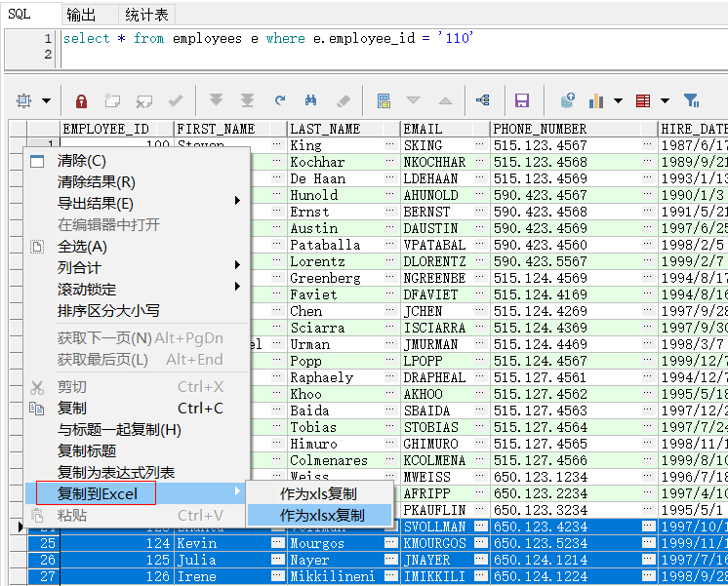The image size is (728, 586).
Task: Open the 滚动锁定 submenu
Action: pos(135,289)
